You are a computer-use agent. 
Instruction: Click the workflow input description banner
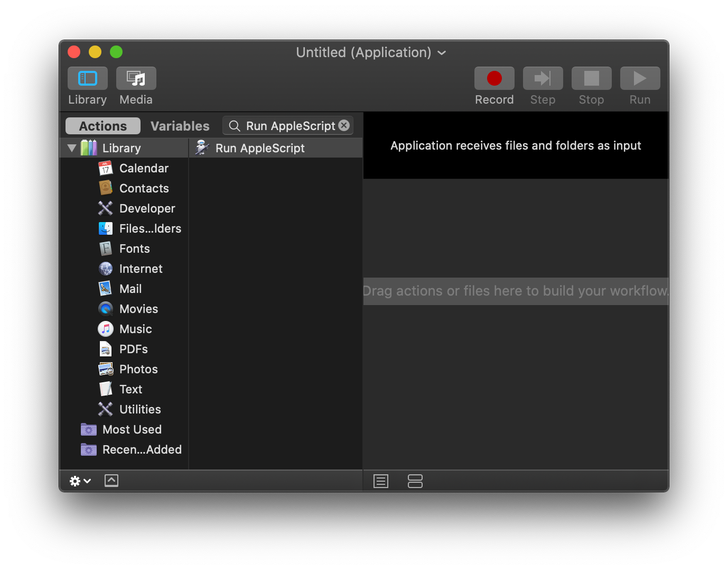pyautogui.click(x=516, y=145)
